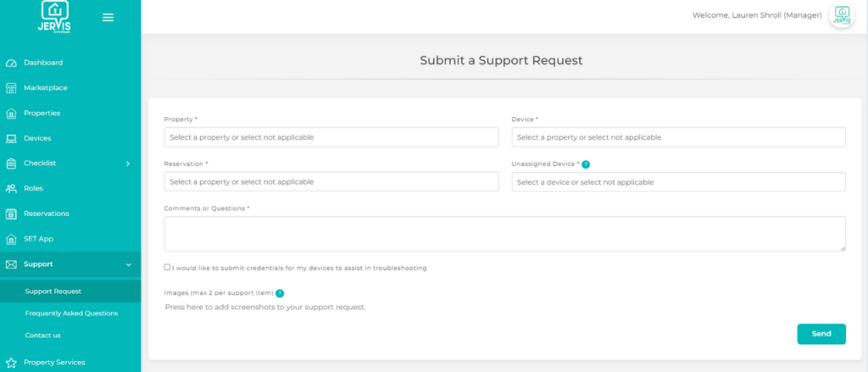Click the Roles people icon

pyautogui.click(x=11, y=188)
